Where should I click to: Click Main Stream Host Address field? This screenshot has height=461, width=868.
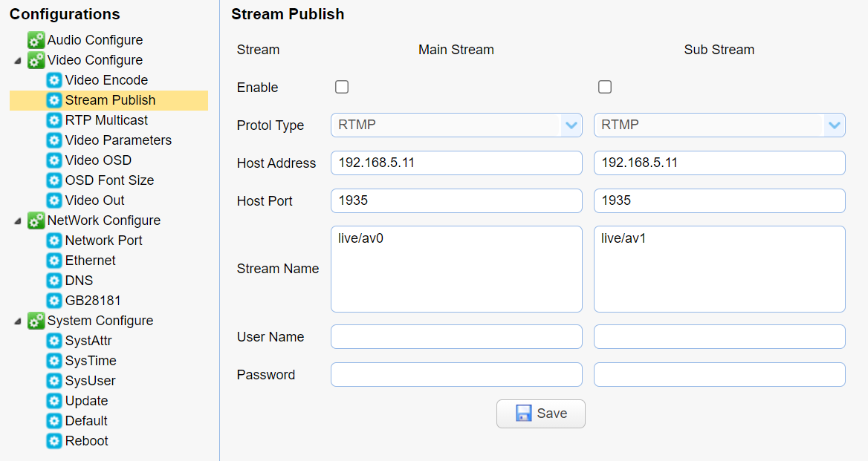(x=456, y=163)
